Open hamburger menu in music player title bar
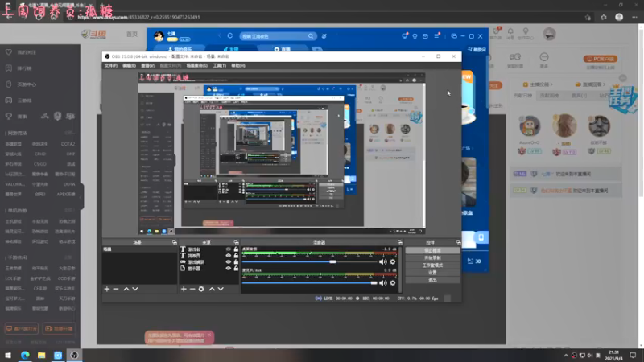Viewport: 644px width, 362px height. pyautogui.click(x=436, y=35)
